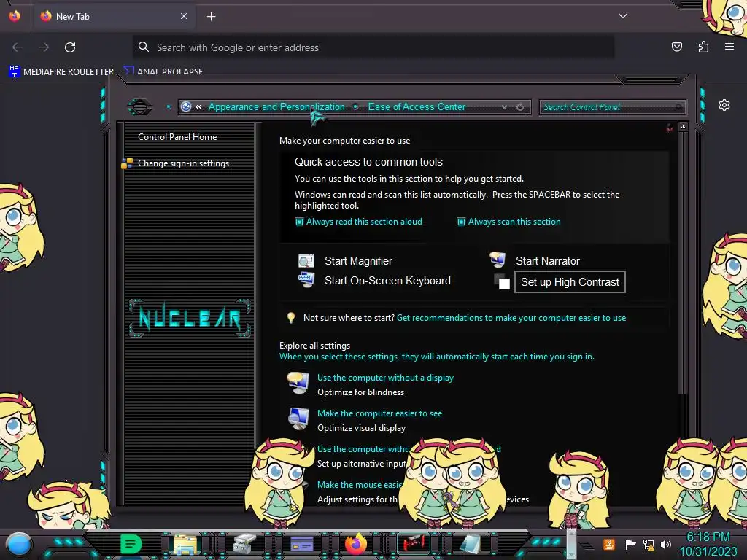Select the New Tab tab
Viewport: 747px width, 560px height.
tap(113, 16)
